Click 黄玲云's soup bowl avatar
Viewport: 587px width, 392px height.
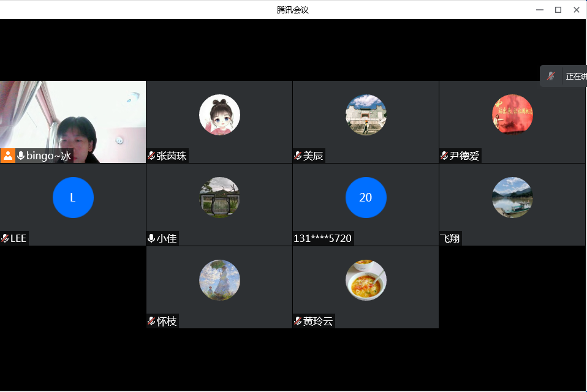point(366,280)
